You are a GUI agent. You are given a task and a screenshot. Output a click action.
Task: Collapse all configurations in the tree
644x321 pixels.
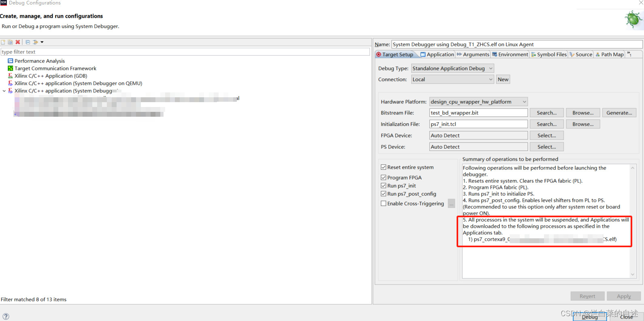(28, 42)
